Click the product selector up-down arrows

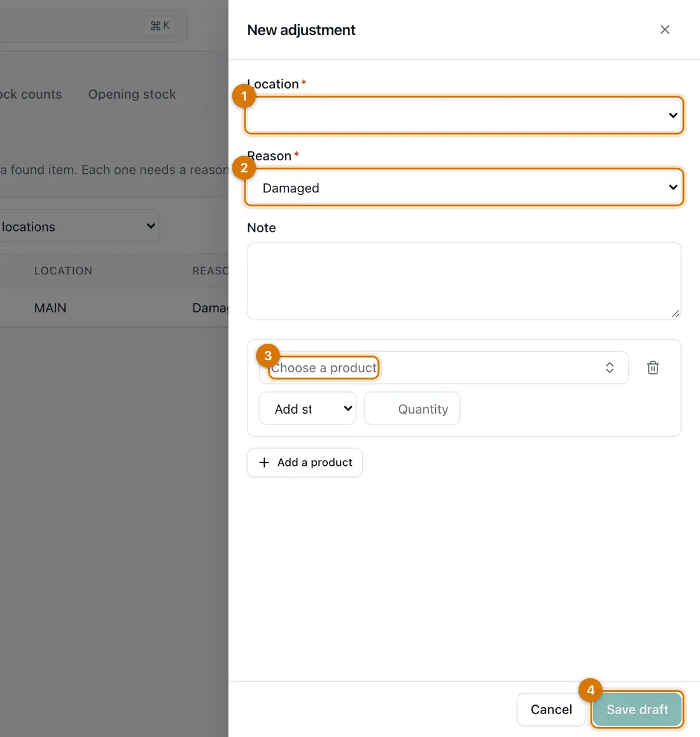[x=609, y=368]
